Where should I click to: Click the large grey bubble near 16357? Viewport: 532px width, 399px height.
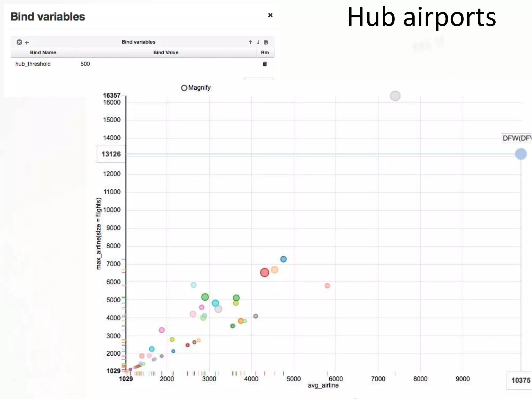click(x=395, y=96)
